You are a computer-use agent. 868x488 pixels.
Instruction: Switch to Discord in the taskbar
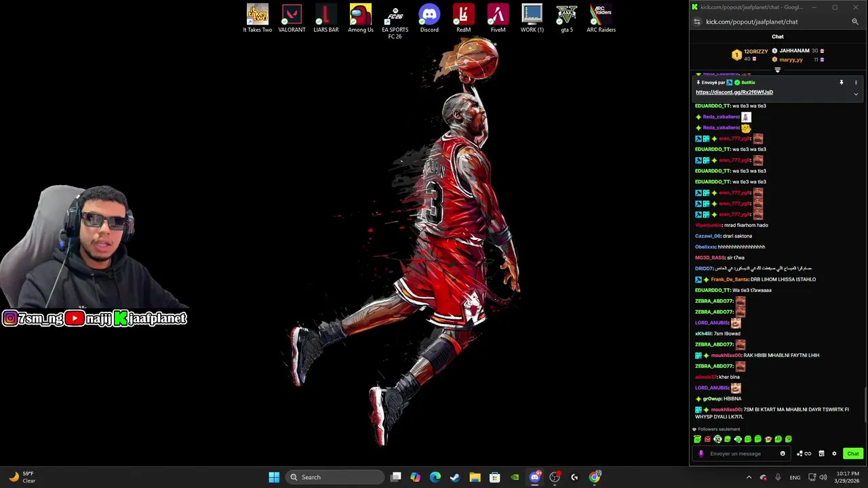[x=534, y=477]
